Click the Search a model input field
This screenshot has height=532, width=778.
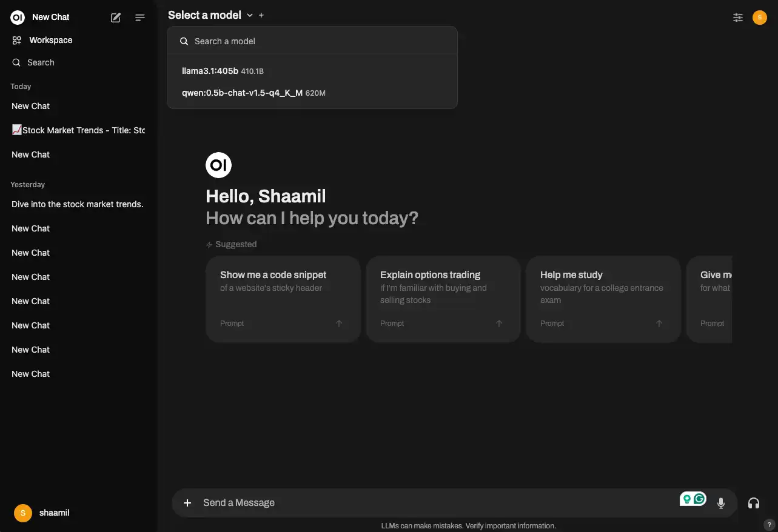[315, 41]
